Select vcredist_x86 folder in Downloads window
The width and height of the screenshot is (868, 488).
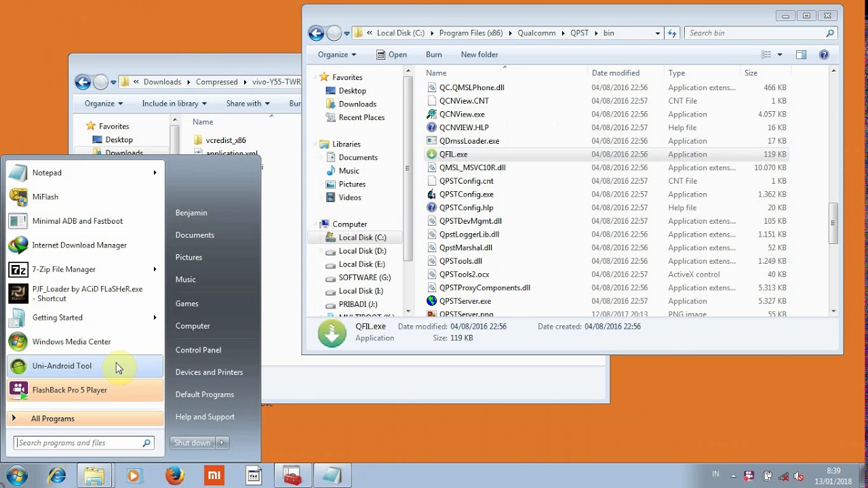click(226, 140)
